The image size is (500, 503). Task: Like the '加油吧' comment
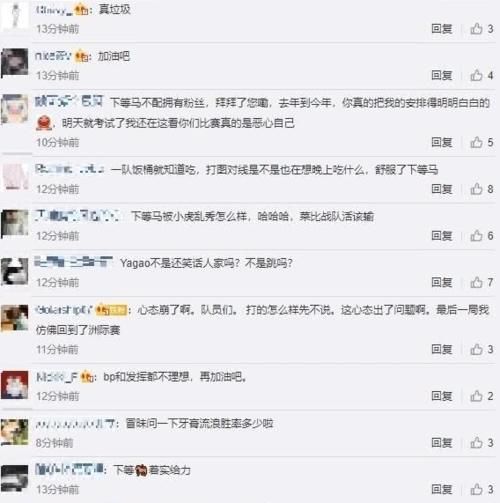(x=476, y=75)
